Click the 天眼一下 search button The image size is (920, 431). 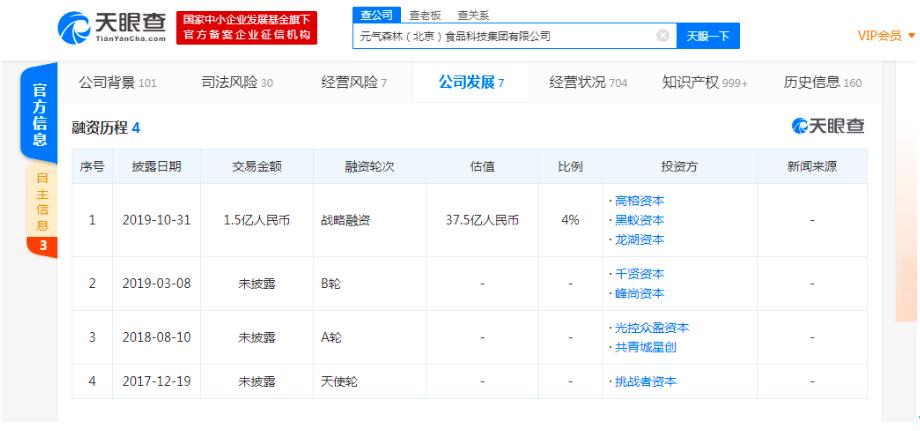coord(708,36)
